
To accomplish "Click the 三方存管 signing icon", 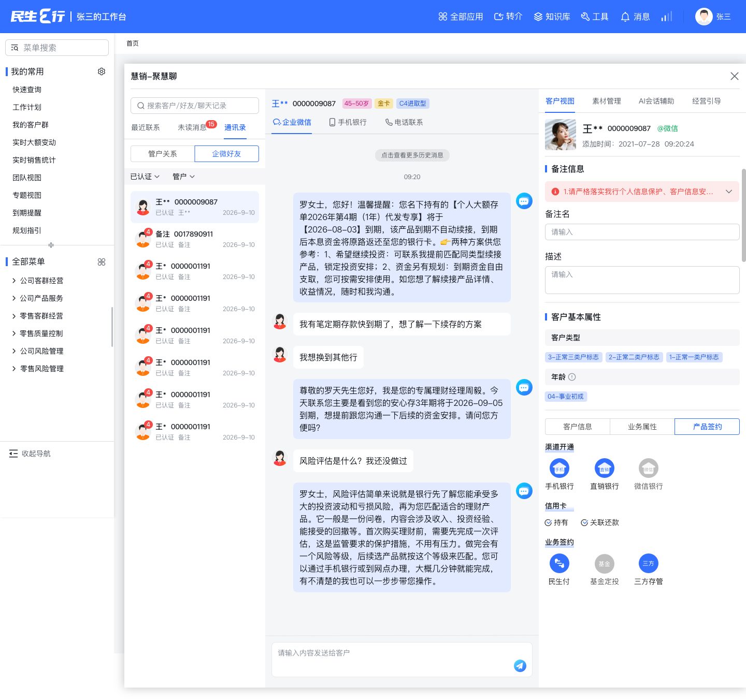I will tap(649, 563).
